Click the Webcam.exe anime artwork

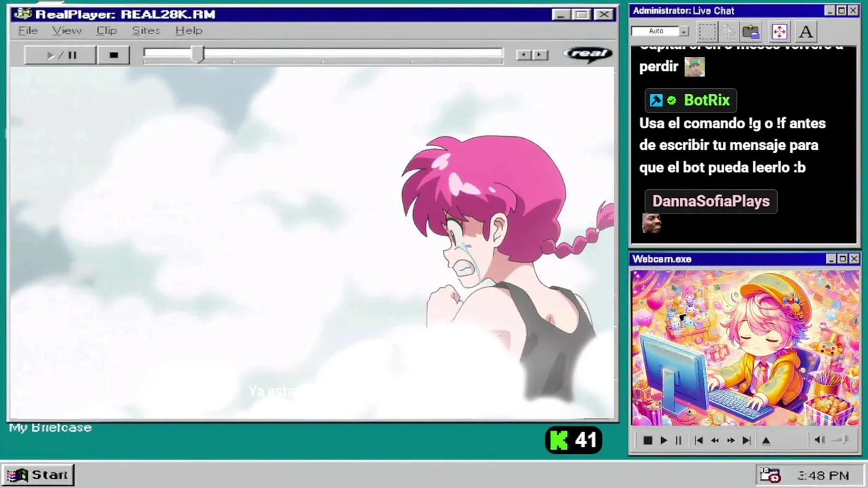(x=745, y=348)
